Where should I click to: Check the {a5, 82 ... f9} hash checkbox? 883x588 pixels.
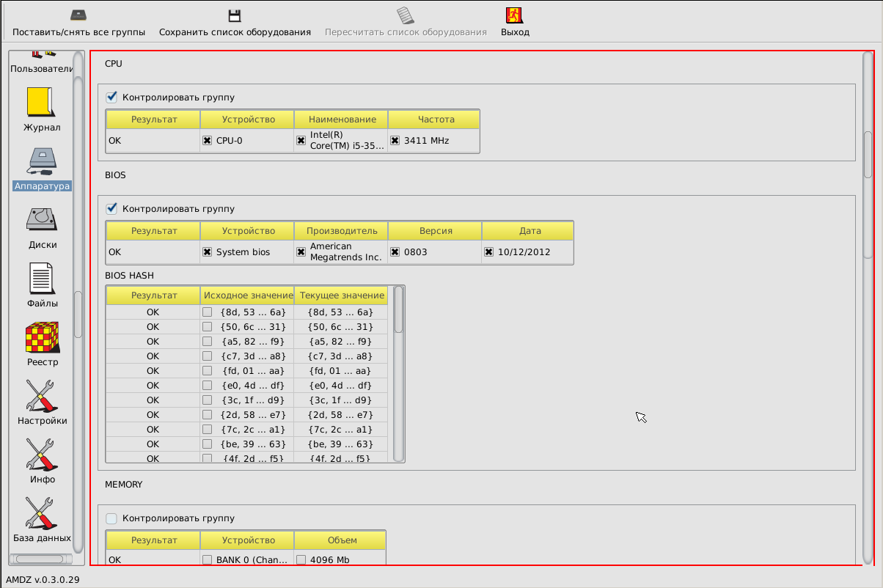coord(208,341)
